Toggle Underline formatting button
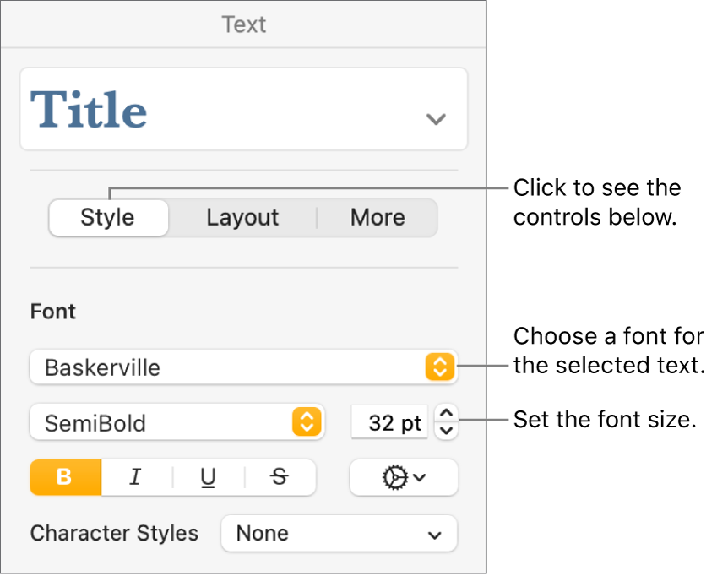This screenshot has width=728, height=576. [208, 477]
